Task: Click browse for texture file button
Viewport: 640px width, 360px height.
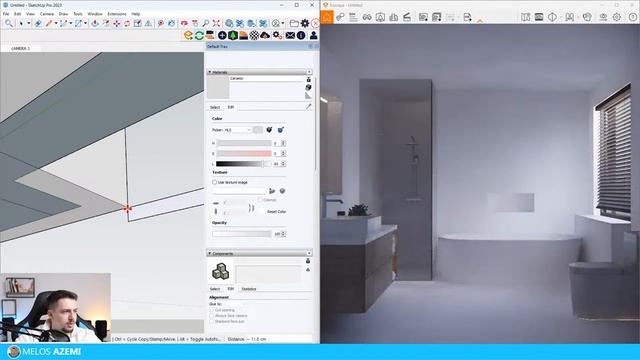Action: [272, 191]
